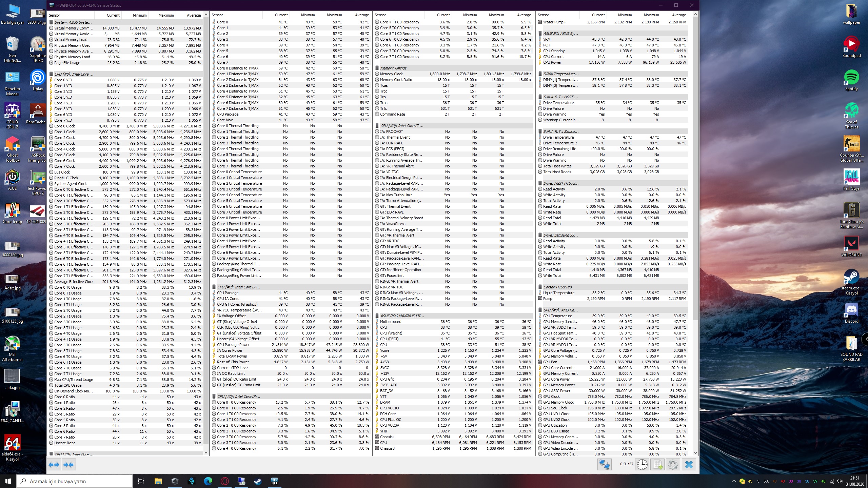Viewport: 868px width, 488px height.
Task: Click the volume icon in system tray
Action: click(840, 481)
